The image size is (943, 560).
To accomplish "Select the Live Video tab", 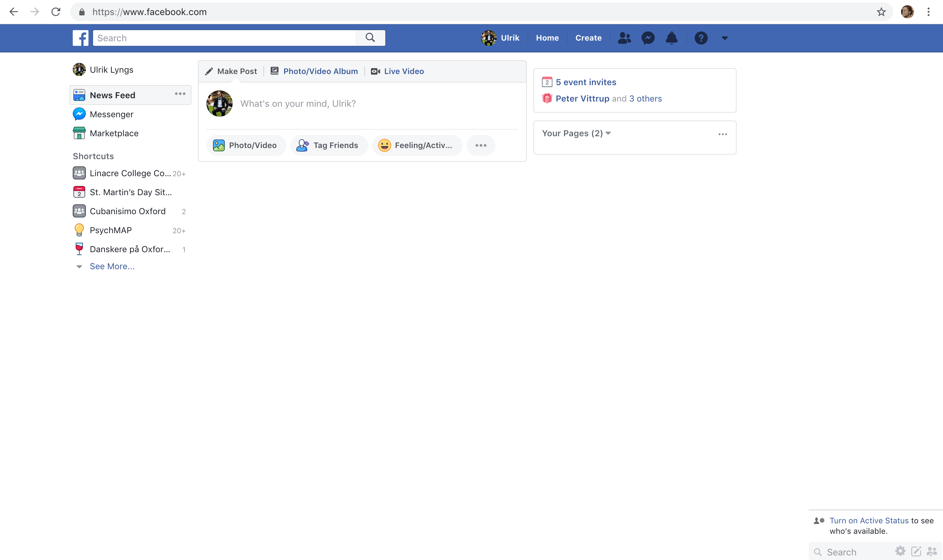I will (397, 71).
